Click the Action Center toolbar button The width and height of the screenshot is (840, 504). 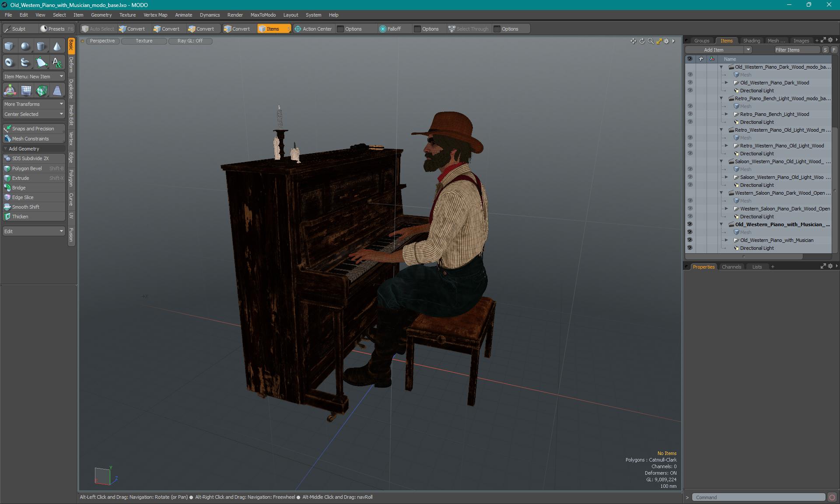[x=313, y=29]
